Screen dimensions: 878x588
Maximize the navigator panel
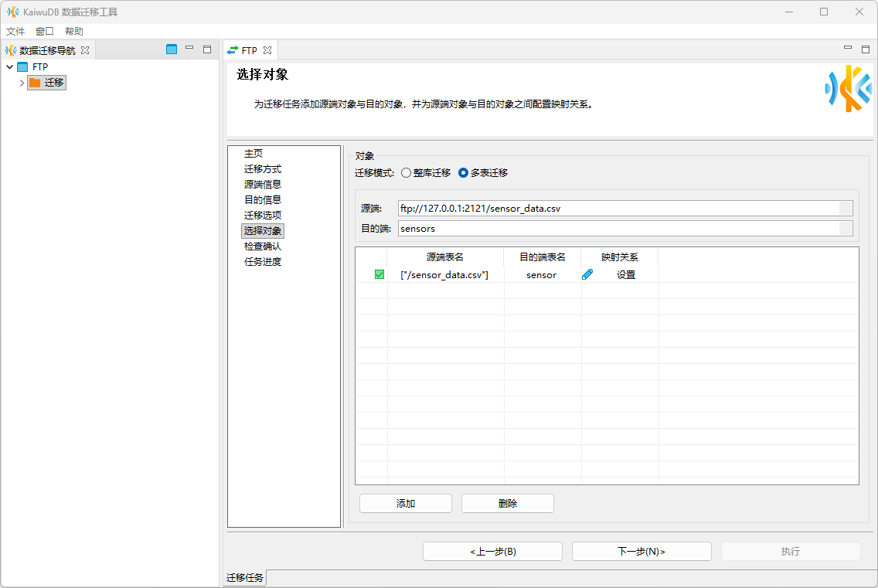coord(207,49)
